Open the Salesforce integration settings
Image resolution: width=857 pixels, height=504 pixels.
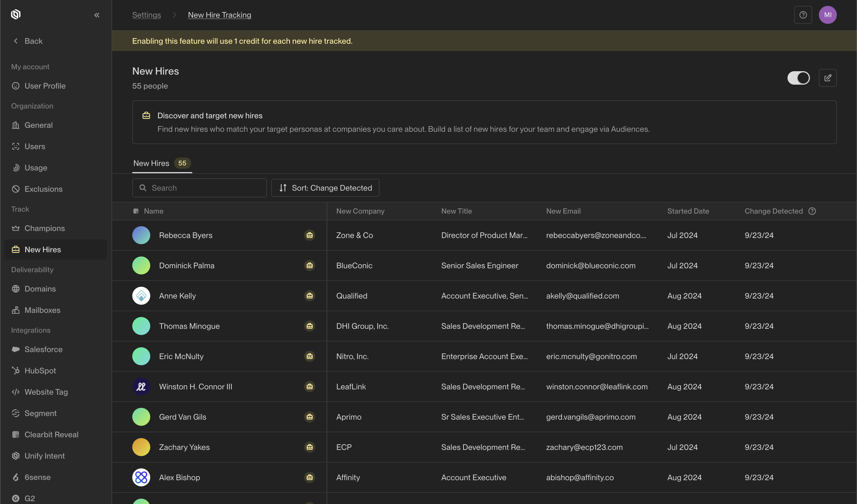43,349
